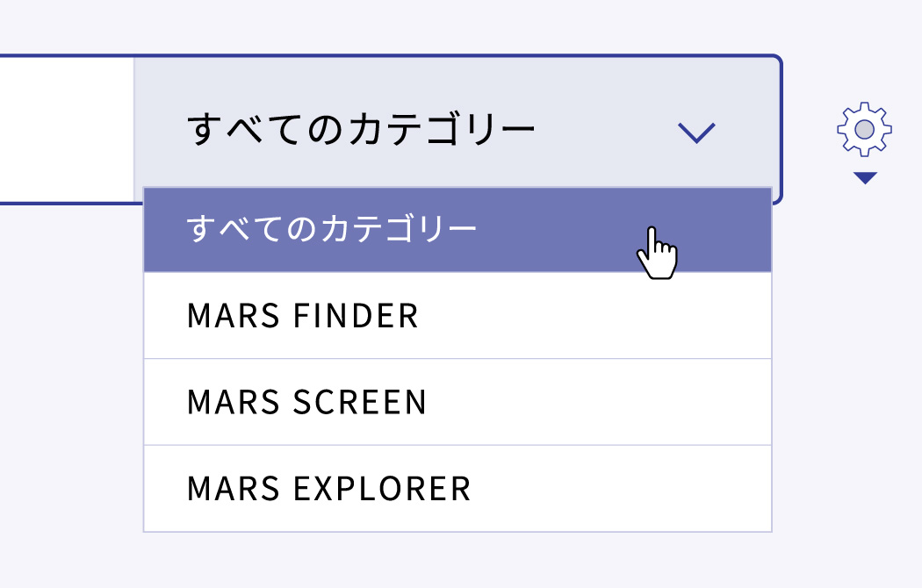The height and width of the screenshot is (588, 922).
Task: Click the MARS SCREEN row
Action: [x=457, y=402]
